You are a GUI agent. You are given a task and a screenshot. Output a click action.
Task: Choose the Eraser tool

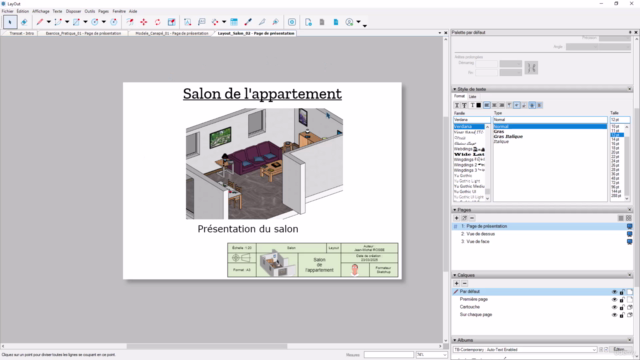tap(24, 22)
